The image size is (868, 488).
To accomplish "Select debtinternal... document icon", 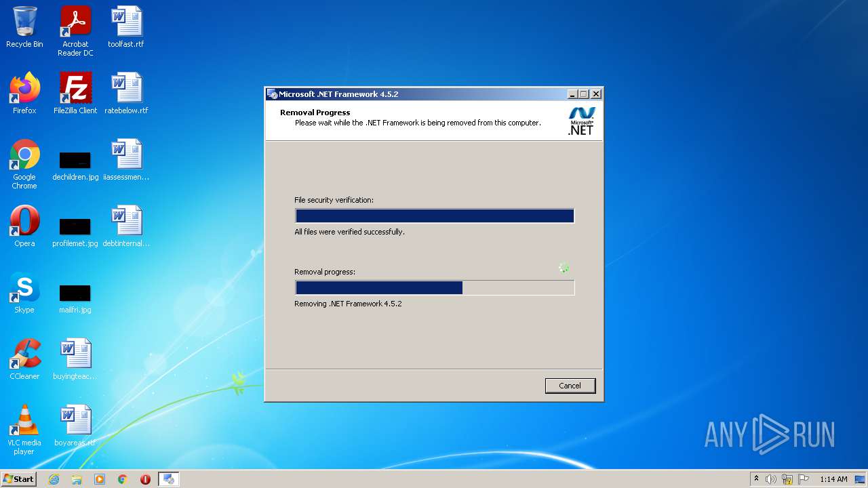I will point(126,226).
